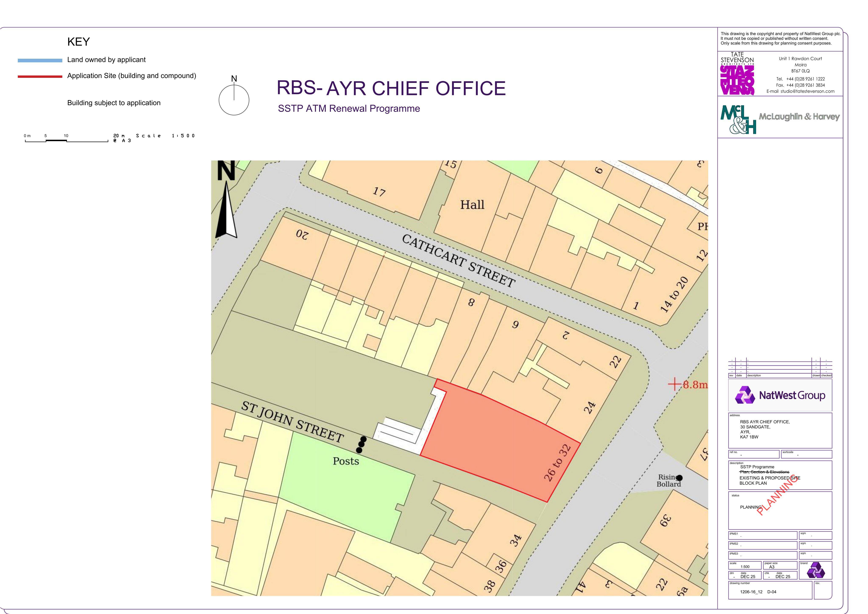The height and width of the screenshot is (614, 868).
Task: Click the 'ref no.' field box
Action: tap(753, 454)
